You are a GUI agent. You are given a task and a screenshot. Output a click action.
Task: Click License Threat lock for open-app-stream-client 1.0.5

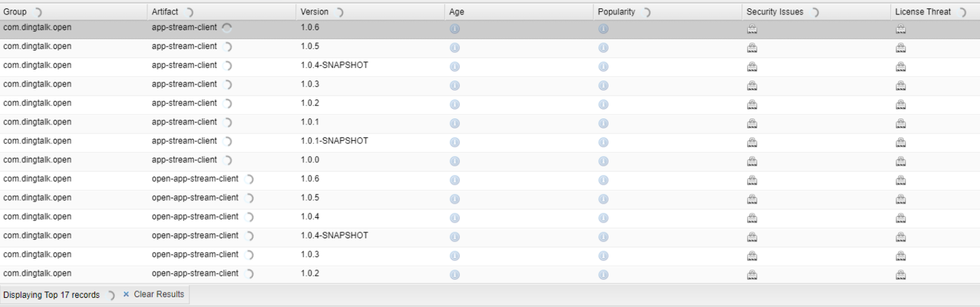(901, 200)
